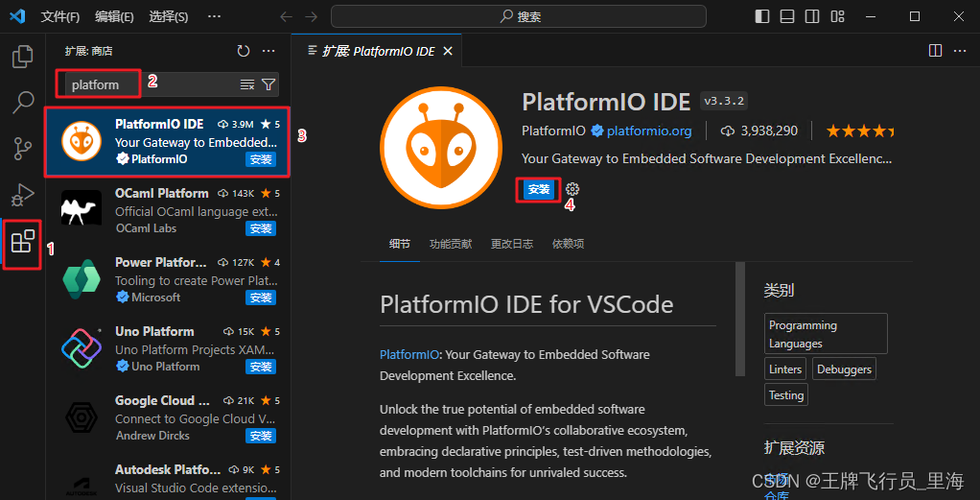This screenshot has height=500, width=980.
Task: Install PlatformIO IDE from the list row
Action: pos(261,159)
